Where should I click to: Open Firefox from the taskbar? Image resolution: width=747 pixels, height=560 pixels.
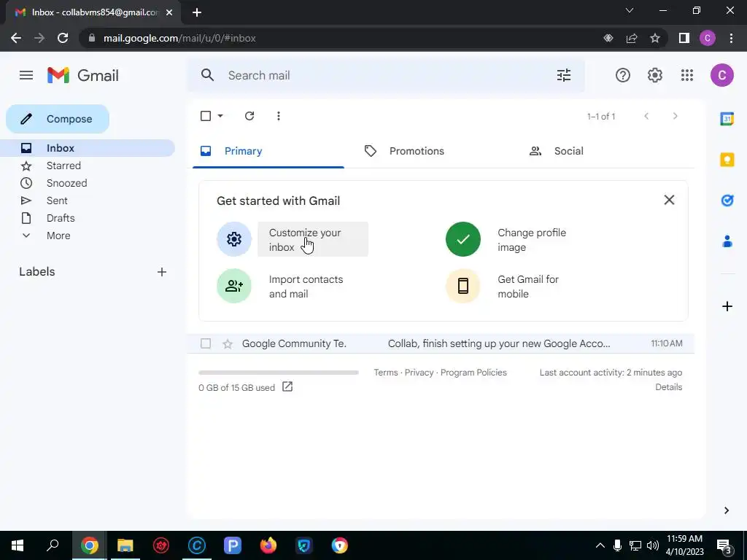(x=268, y=545)
